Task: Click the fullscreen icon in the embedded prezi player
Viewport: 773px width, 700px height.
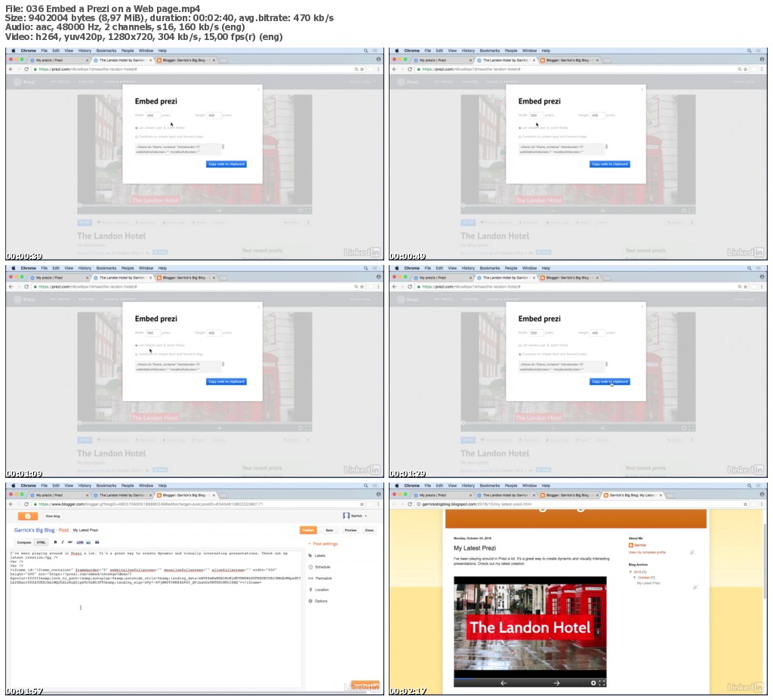Action: click(602, 683)
